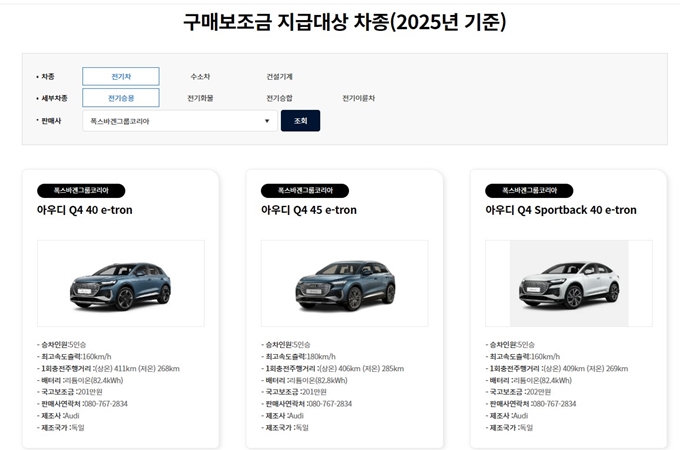Open the Q4 Sportback 40 e-tron car image
The image size is (680, 450).
[569, 283]
